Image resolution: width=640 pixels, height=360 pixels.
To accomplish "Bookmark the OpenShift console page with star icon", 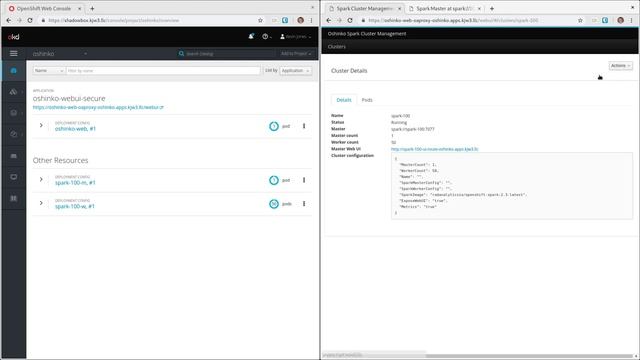I will click(260, 20).
